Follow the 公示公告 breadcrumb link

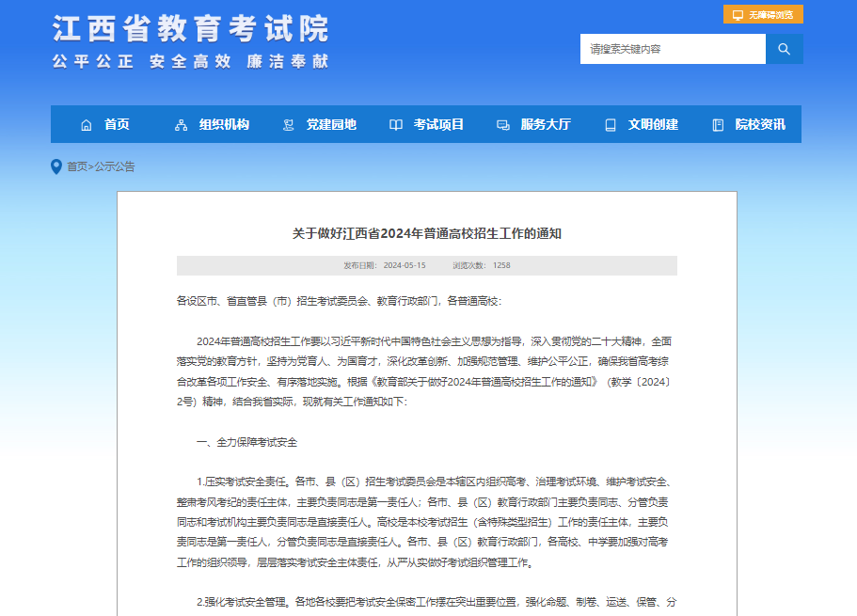[115, 167]
